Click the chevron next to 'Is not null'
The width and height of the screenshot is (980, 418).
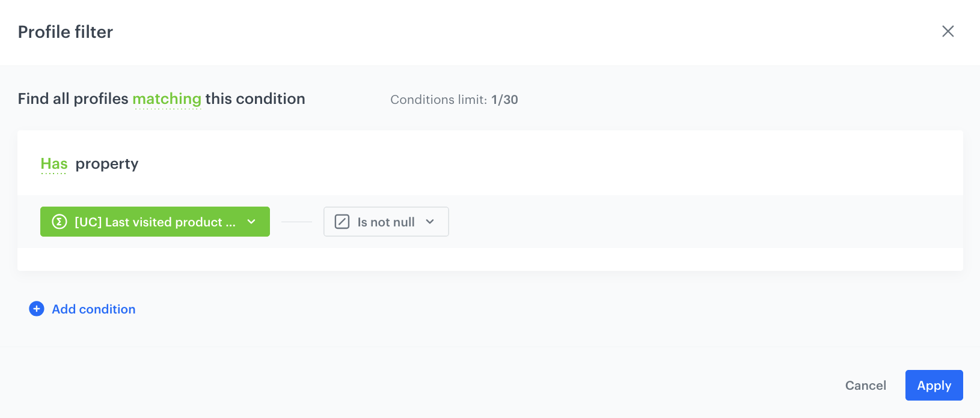point(430,222)
